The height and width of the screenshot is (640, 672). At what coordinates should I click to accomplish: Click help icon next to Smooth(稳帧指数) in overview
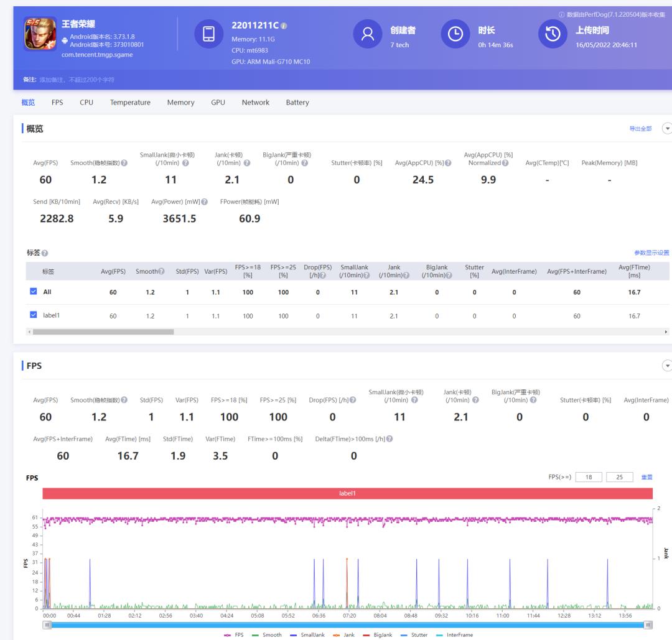point(124,163)
